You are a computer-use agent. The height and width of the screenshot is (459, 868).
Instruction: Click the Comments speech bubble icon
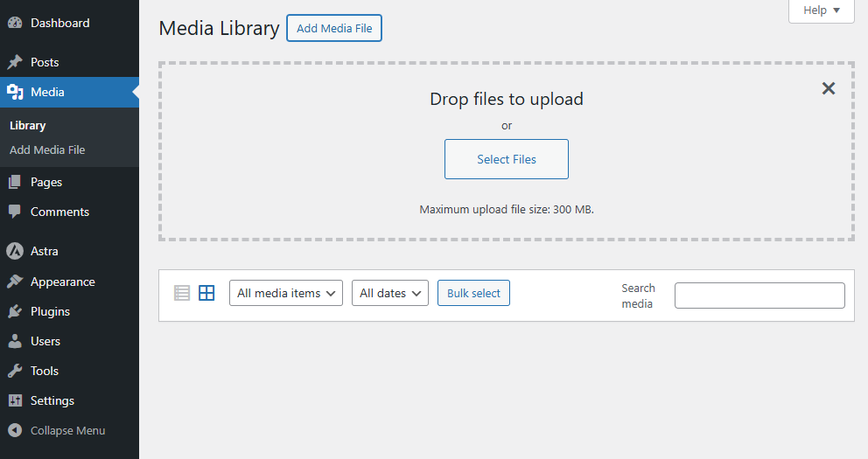tap(15, 212)
